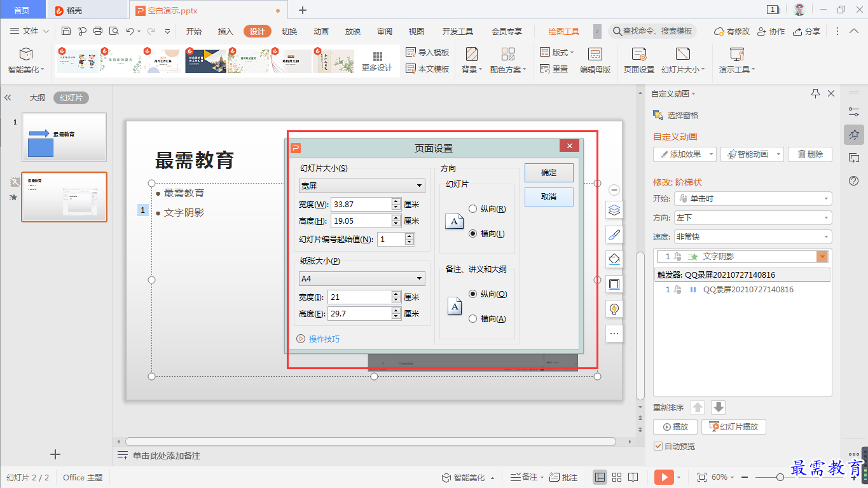The width and height of the screenshot is (868, 488).
Task: Open the 插入 ribbon tab
Action: 226,31
